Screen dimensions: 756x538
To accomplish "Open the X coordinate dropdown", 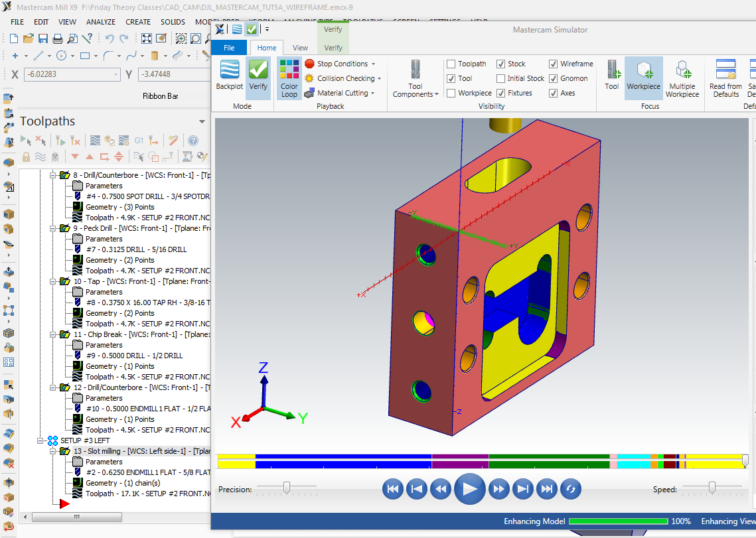I will 115,74.
